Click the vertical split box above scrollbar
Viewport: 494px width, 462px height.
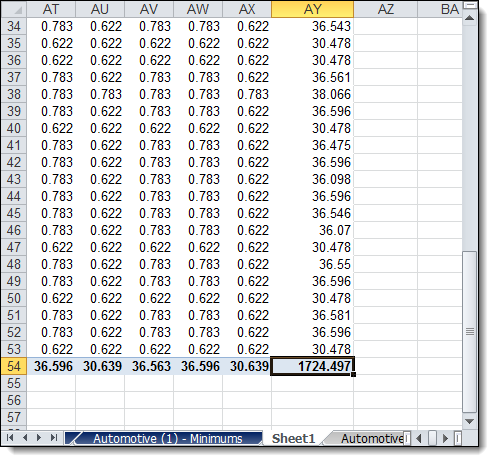(x=469, y=6)
